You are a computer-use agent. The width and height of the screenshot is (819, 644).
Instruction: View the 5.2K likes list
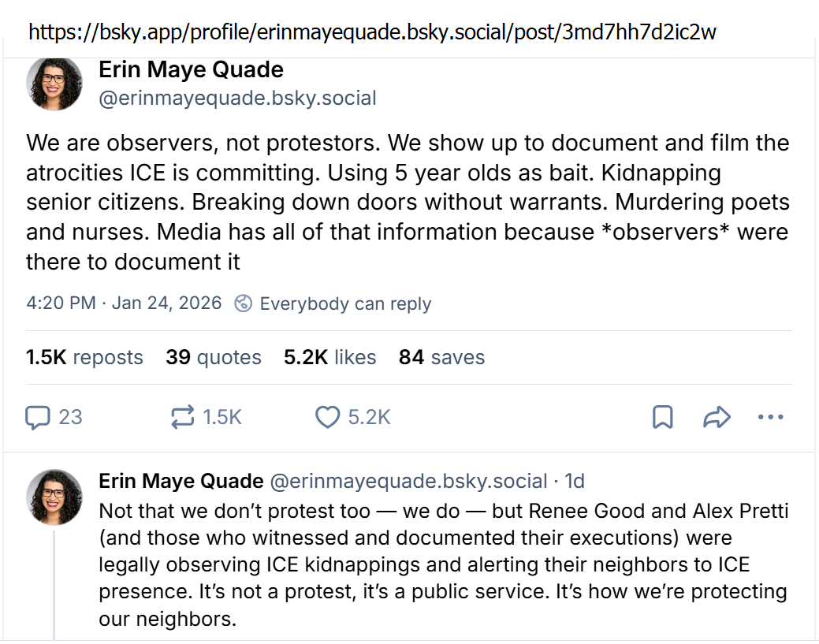tap(329, 357)
